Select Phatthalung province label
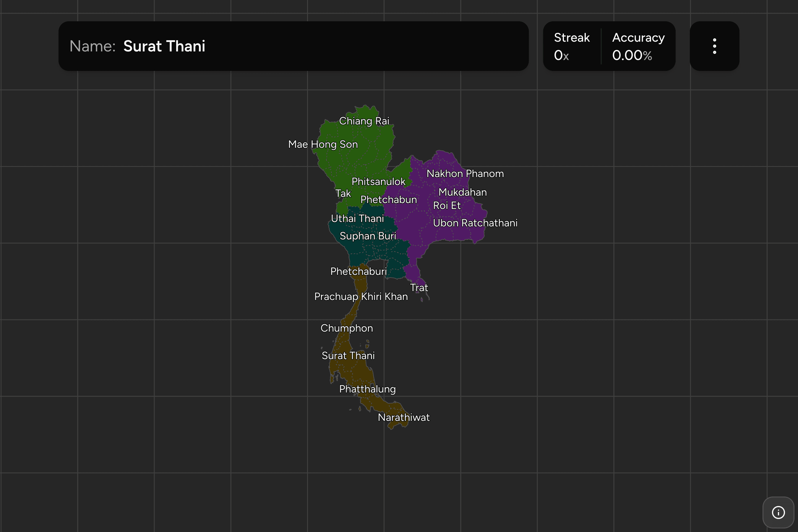This screenshot has height=532, width=798. pyautogui.click(x=367, y=389)
